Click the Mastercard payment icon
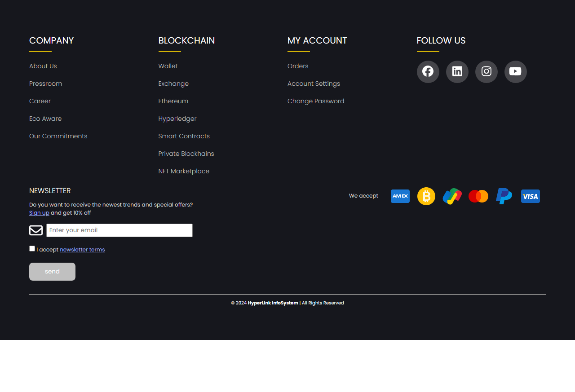 (x=478, y=196)
